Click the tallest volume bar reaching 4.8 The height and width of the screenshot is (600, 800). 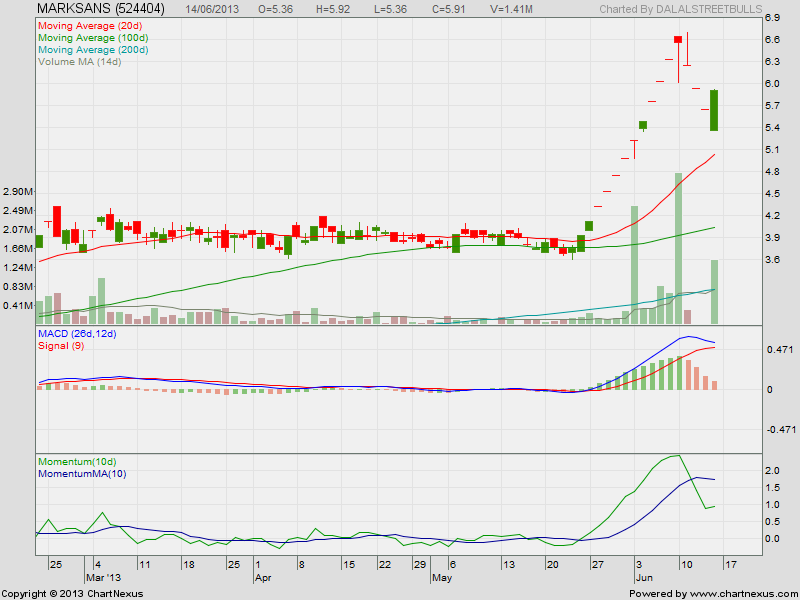click(x=679, y=248)
